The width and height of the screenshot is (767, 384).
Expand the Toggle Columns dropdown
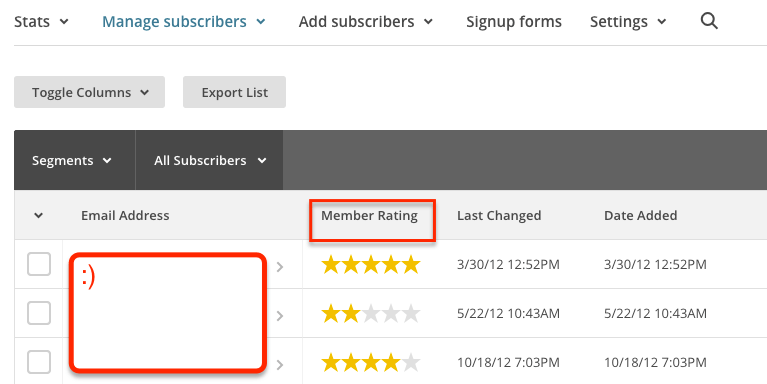click(90, 92)
